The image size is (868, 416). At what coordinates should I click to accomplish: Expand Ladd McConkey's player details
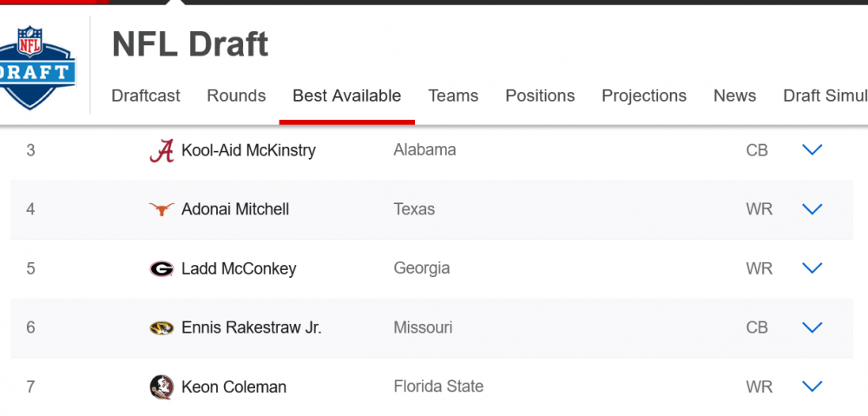(x=812, y=268)
